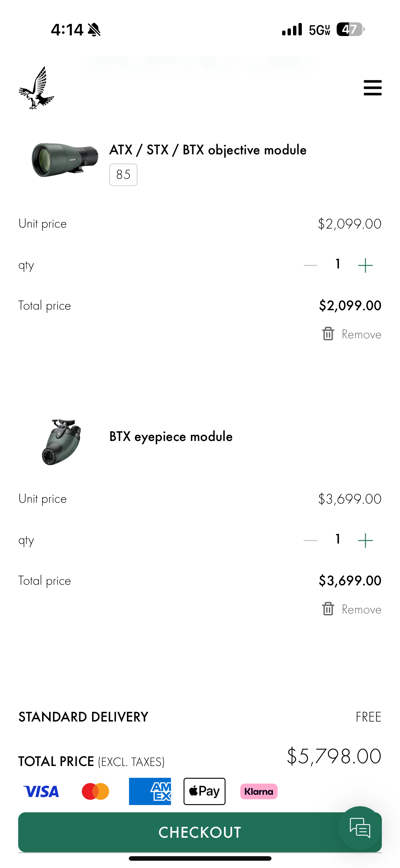
Task: Tap the BTX eyepiece product thumbnail
Action: (x=62, y=442)
